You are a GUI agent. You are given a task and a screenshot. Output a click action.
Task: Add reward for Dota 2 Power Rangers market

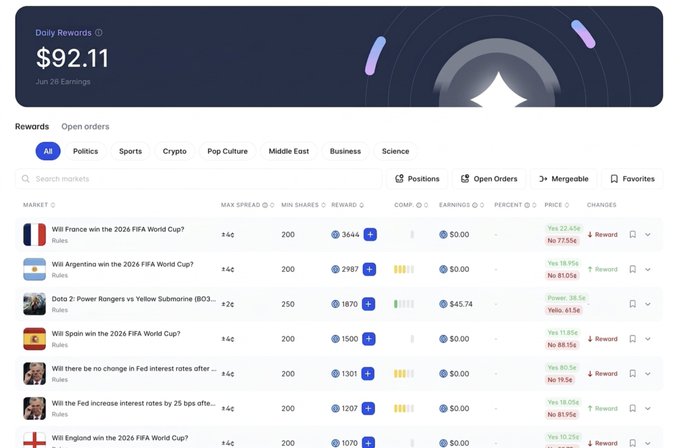pyautogui.click(x=368, y=304)
